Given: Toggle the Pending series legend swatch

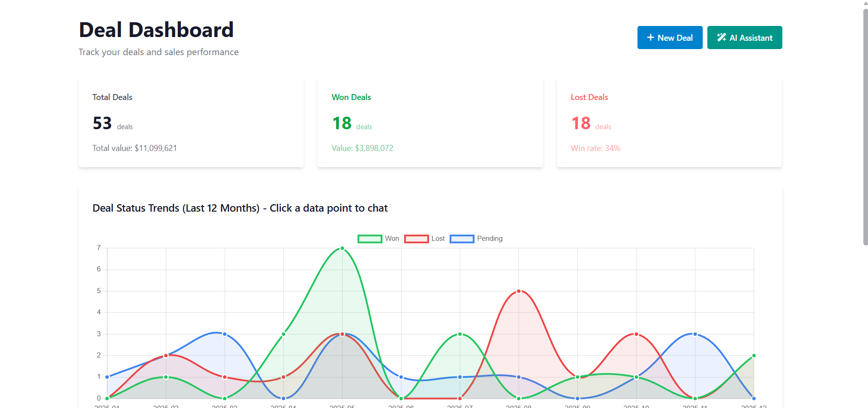Looking at the screenshot, I should pyautogui.click(x=462, y=239).
